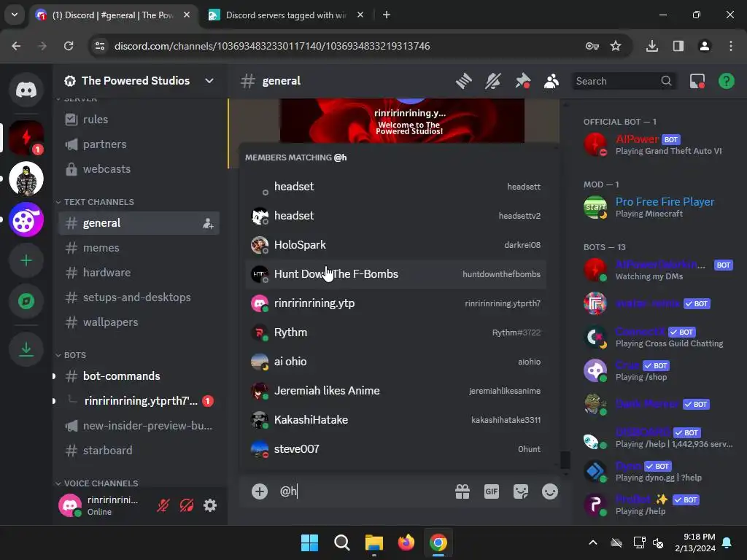Viewport: 747px width, 560px height.
Task: Open Download Apps icon in server list
Action: (26, 349)
